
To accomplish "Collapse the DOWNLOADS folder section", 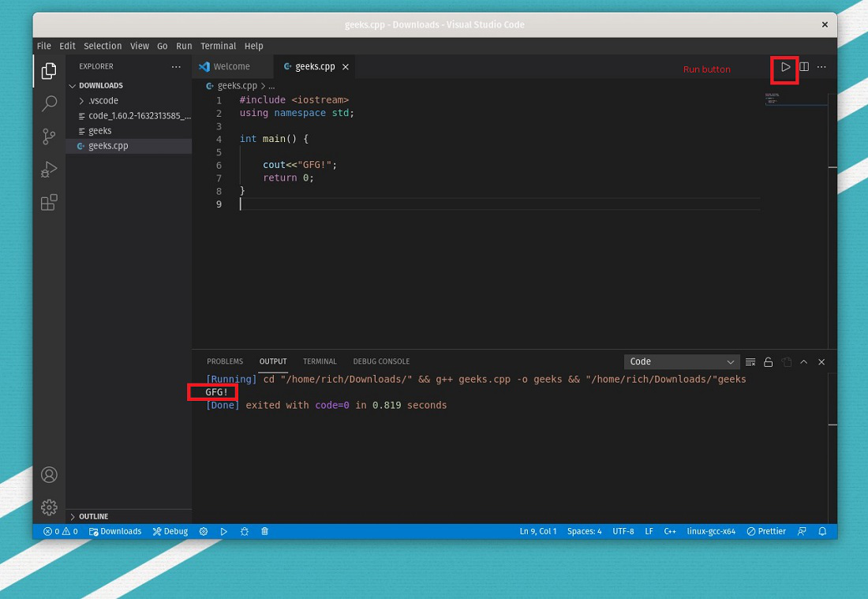I will (129, 86).
